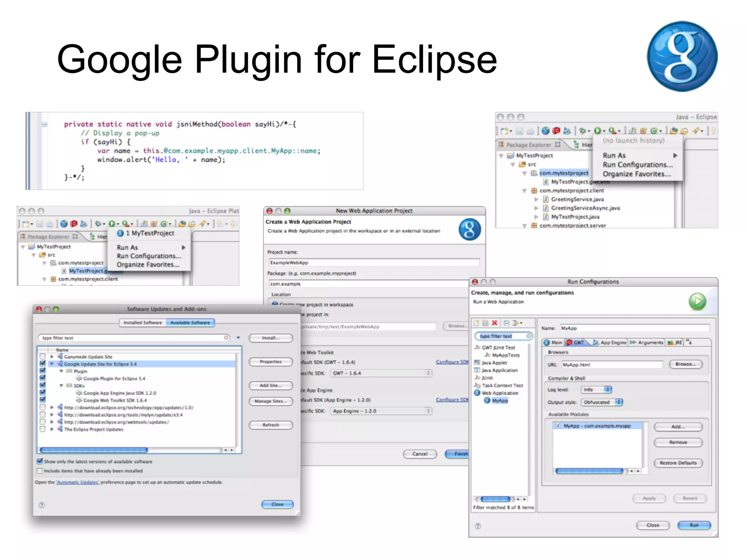Click External Tools run icon in '(no launch history)' Eclipse window
Viewport: 747px width, 560px height.
612,131
